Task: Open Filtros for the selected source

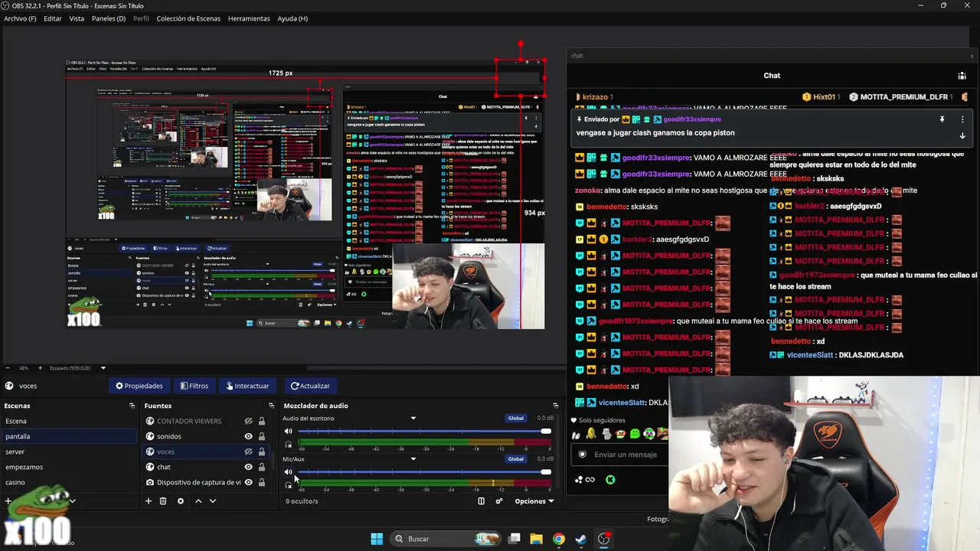Action: click(x=194, y=386)
